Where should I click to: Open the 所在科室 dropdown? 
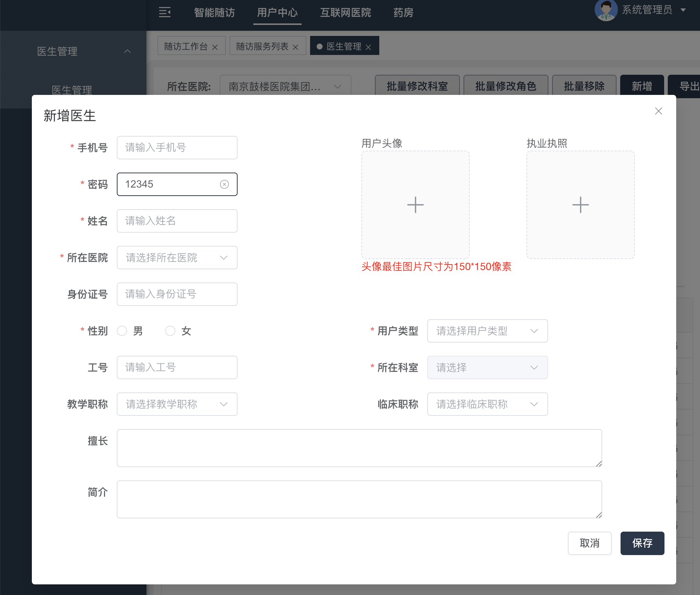487,367
